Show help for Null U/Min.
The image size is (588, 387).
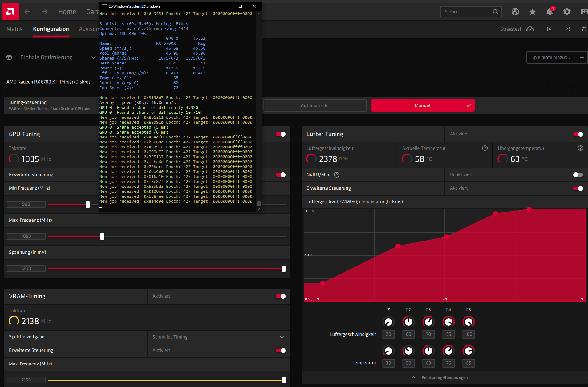point(337,175)
